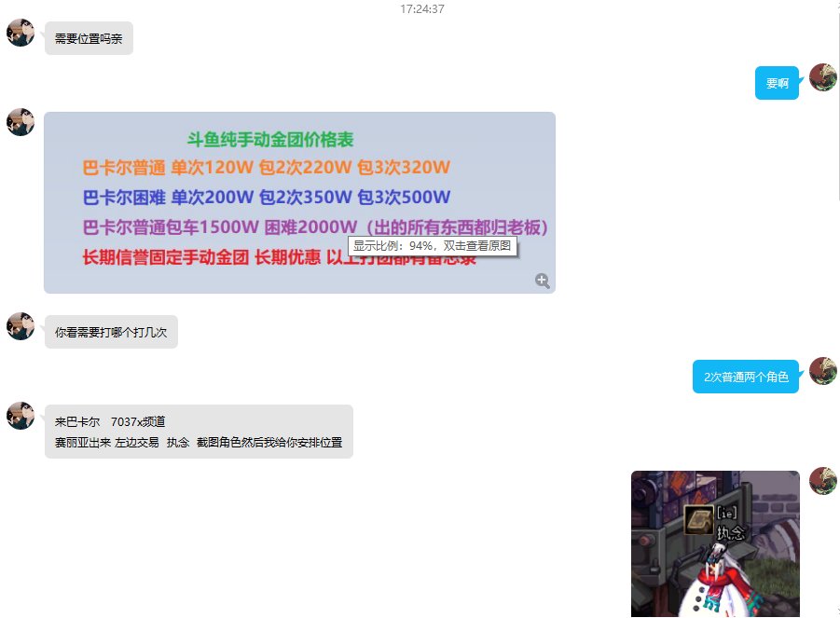Click sender avatar beside 你看需要打哪个打几次
Viewport: 840px width, 618px height.
coord(21,326)
